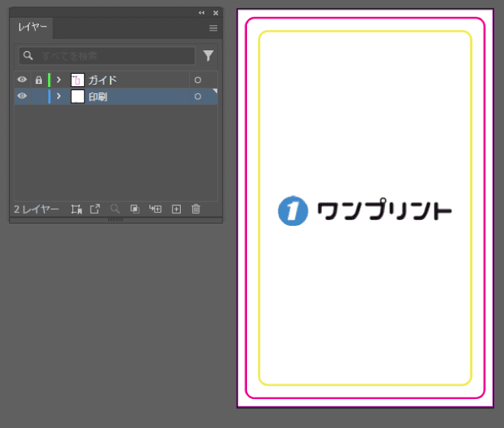The image size is (504, 428).
Task: Expand the 印刷 layer contents
Action: click(x=59, y=96)
